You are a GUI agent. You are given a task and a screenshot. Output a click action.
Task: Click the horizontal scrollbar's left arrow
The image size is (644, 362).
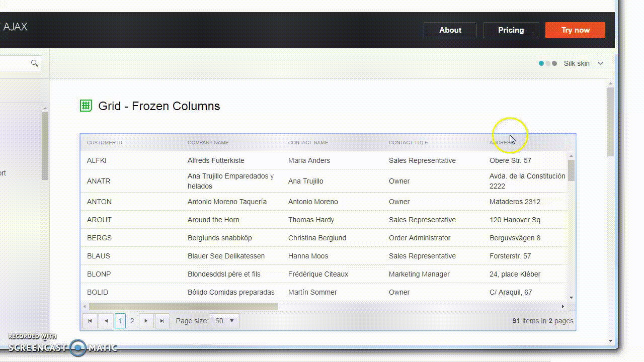click(85, 306)
